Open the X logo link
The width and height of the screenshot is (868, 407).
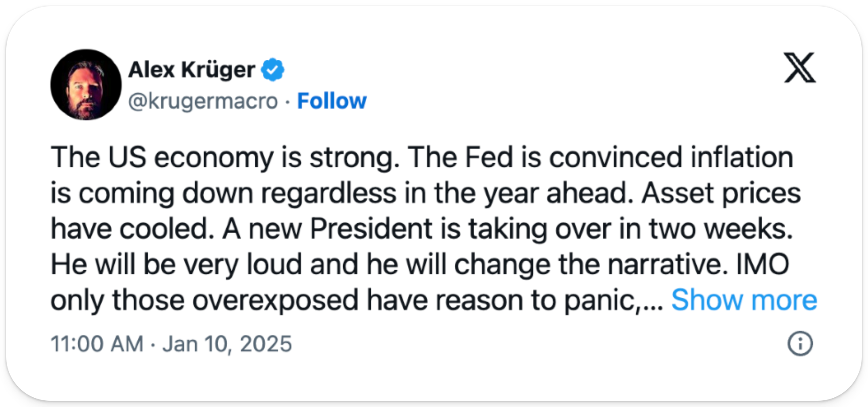[x=799, y=68]
